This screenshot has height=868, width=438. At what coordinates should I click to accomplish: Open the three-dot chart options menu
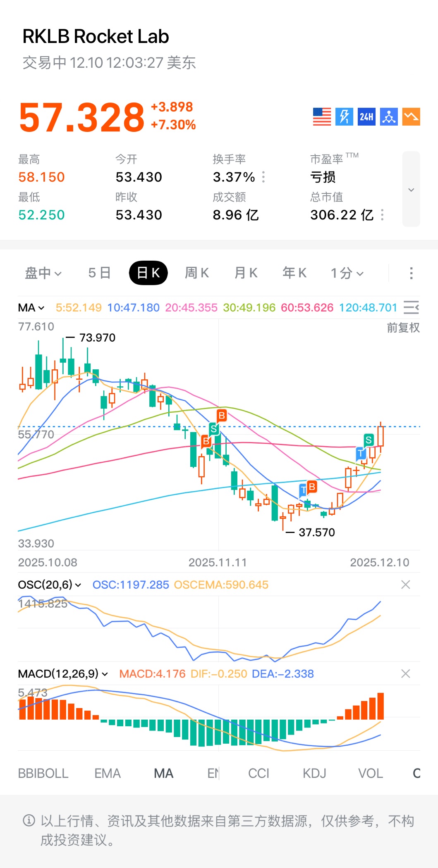coord(411,273)
